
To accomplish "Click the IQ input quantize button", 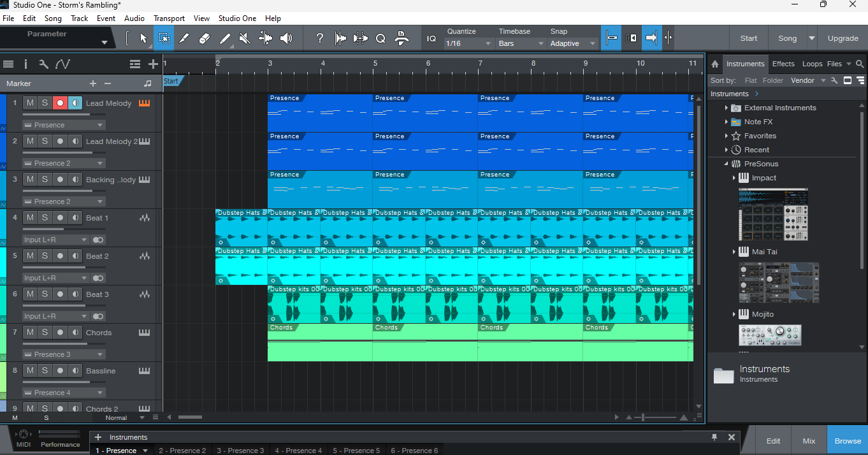I will tap(431, 38).
